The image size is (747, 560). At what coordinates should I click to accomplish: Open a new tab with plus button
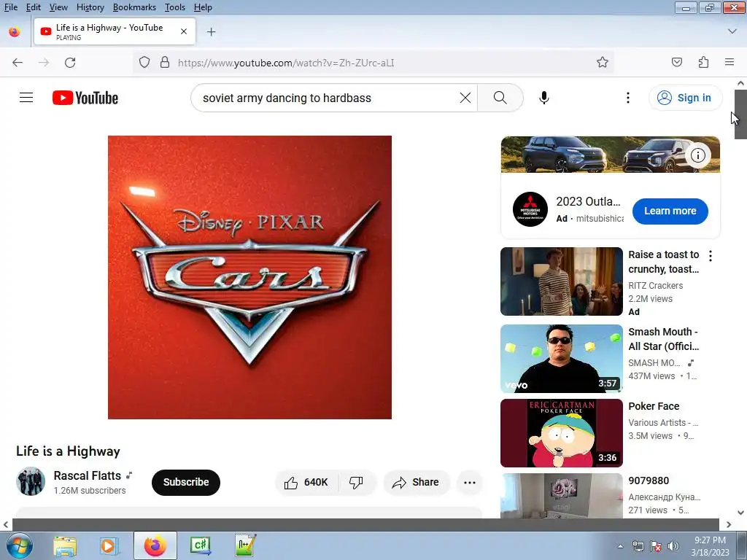[211, 32]
